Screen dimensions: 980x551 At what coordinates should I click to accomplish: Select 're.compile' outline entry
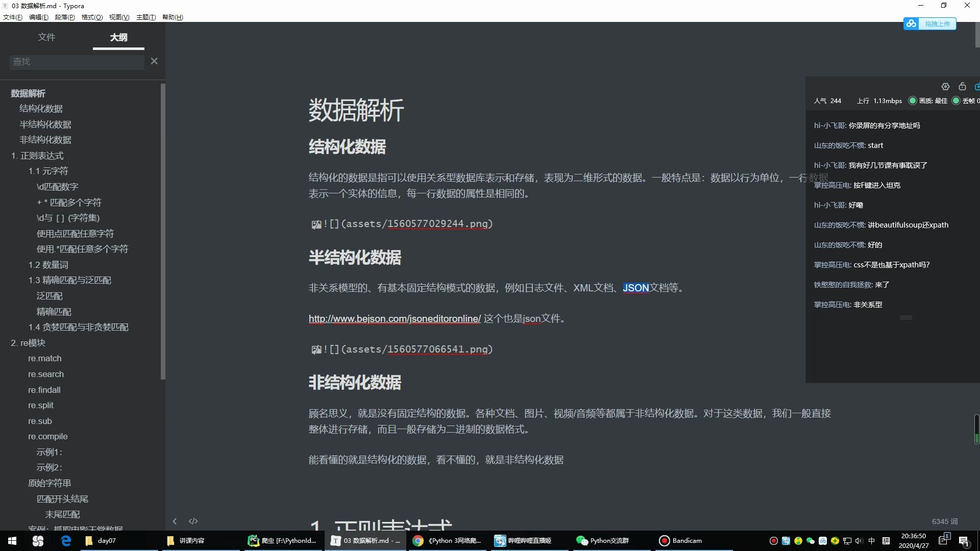(x=48, y=436)
